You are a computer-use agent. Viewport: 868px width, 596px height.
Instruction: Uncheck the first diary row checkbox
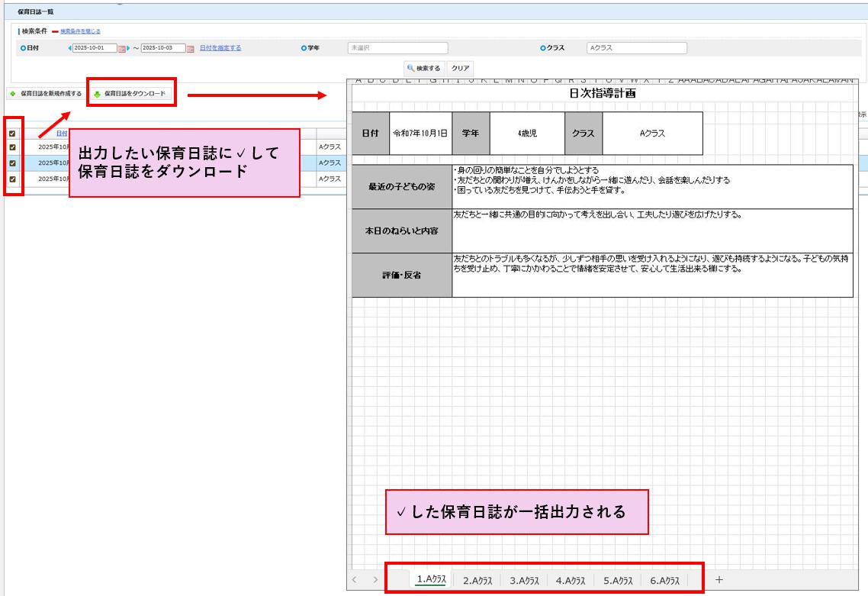click(x=12, y=147)
